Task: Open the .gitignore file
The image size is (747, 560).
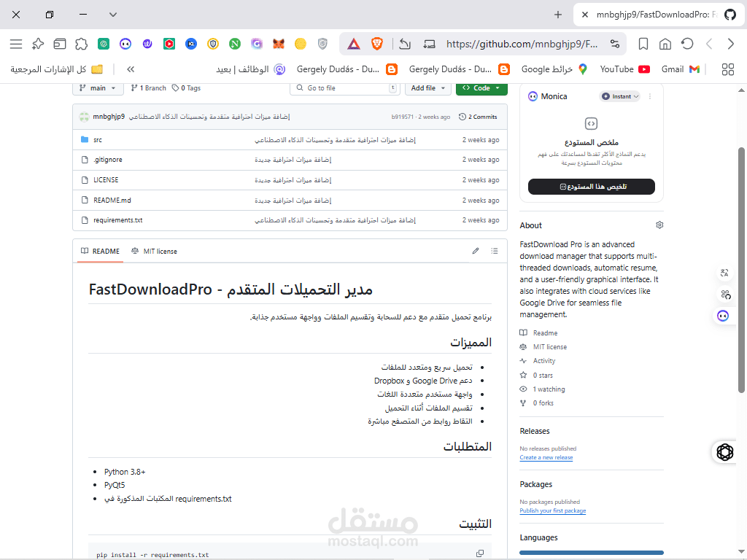Action: pos(108,160)
